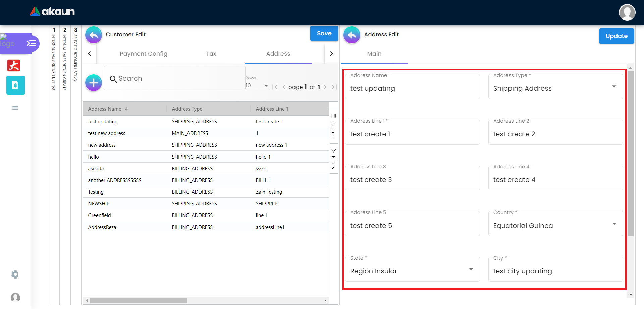Open the user profile avatar in header
The width and height of the screenshot is (644, 309).
(x=627, y=12)
